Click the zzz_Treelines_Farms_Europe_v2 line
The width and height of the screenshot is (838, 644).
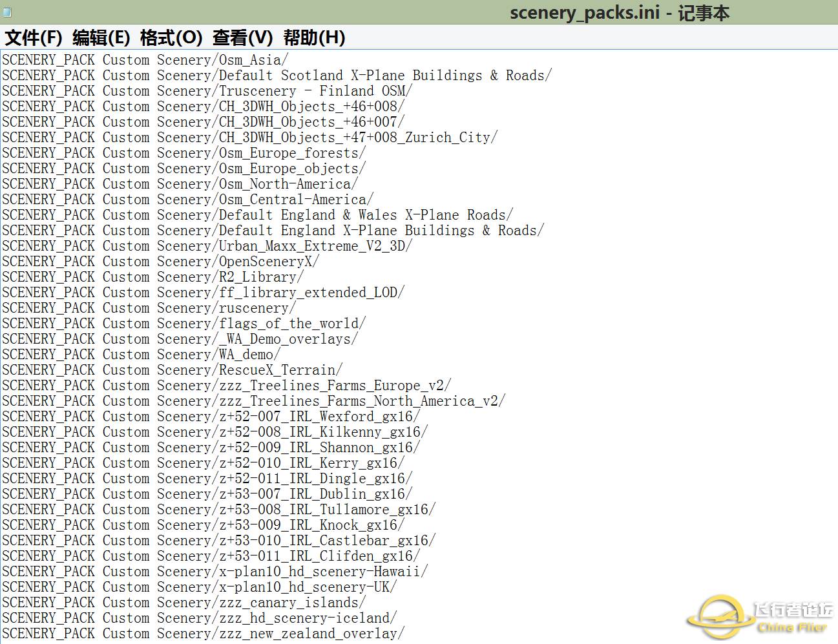coord(226,386)
